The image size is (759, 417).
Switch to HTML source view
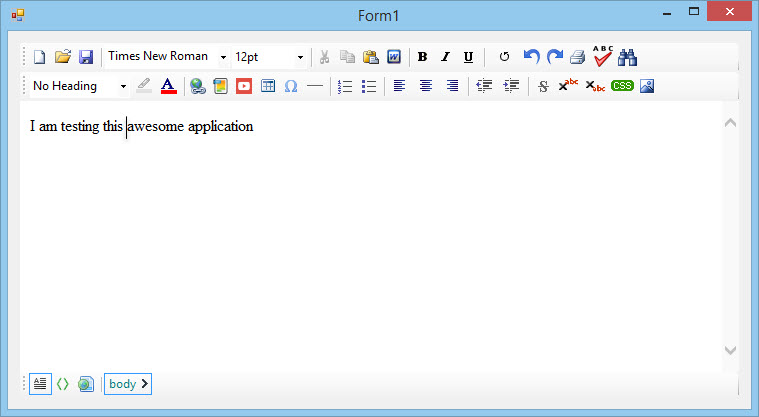pos(62,383)
